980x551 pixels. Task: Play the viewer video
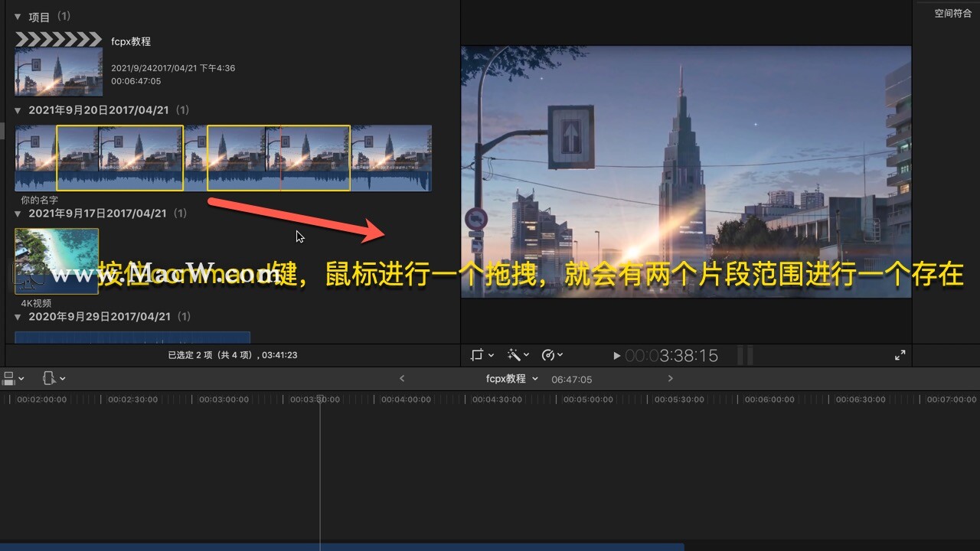coord(617,356)
